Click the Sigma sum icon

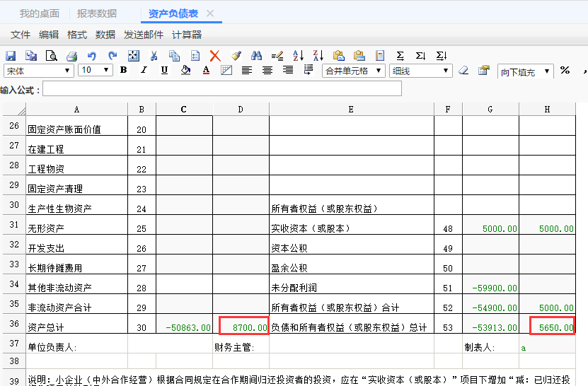tap(400, 56)
